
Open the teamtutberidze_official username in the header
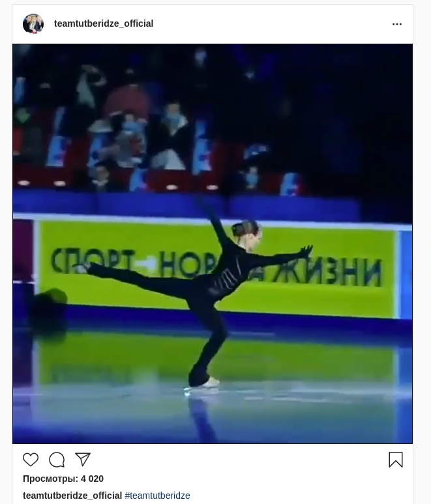tap(104, 23)
